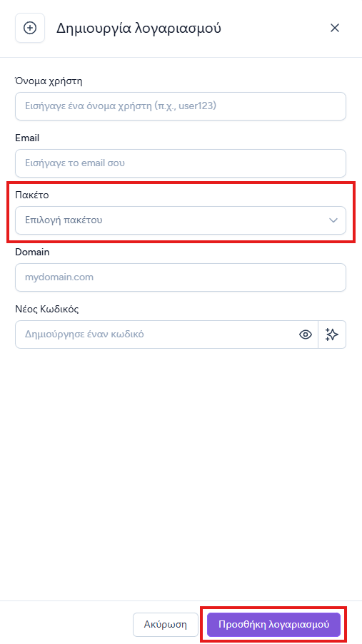Click into the Email input field
The width and height of the screenshot is (362, 644).
point(181,163)
